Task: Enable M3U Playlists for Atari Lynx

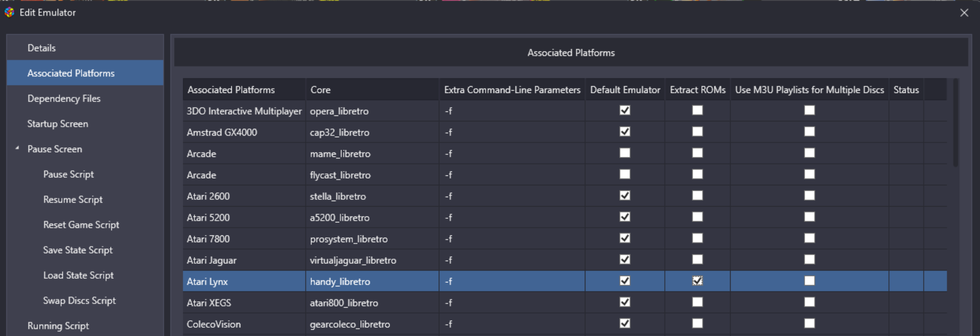Action: point(810,281)
